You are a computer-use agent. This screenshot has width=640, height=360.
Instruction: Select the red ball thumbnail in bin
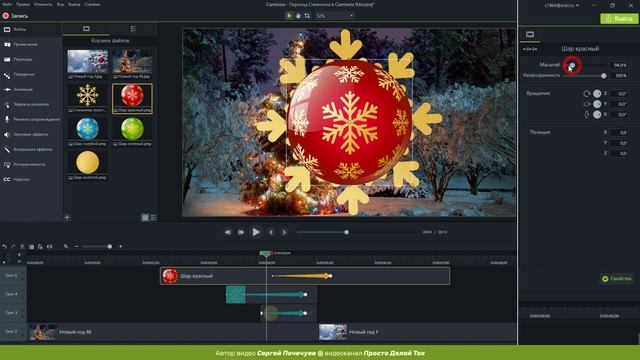point(132,95)
